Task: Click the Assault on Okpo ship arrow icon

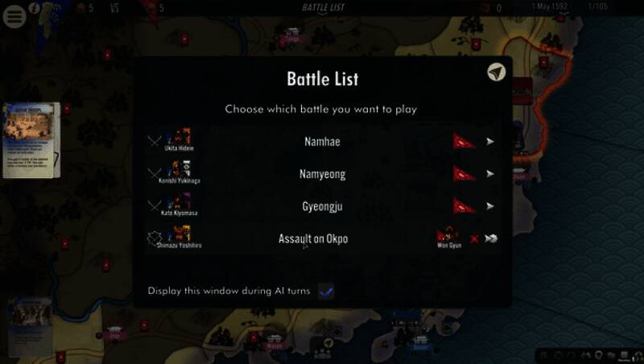Action: pyautogui.click(x=491, y=238)
